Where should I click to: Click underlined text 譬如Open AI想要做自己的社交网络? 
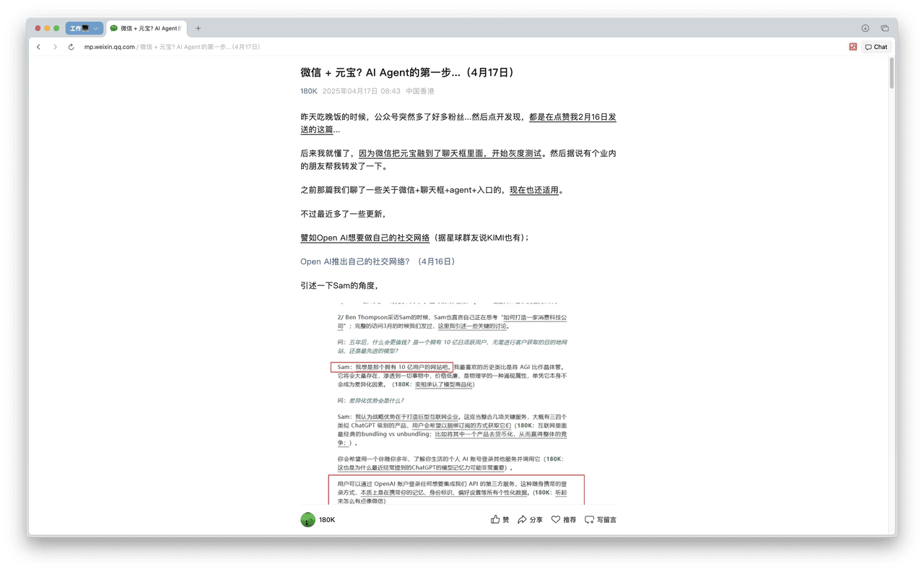[365, 238]
